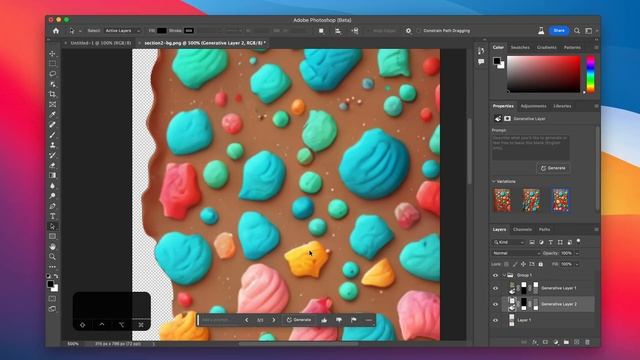640x360 pixels.
Task: Select the Type tool
Action: [53, 216]
